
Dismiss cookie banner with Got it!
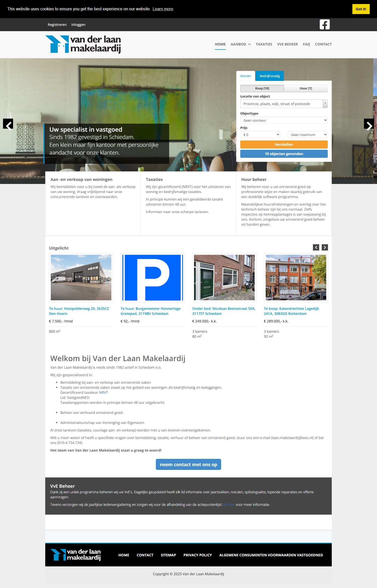[x=361, y=9]
